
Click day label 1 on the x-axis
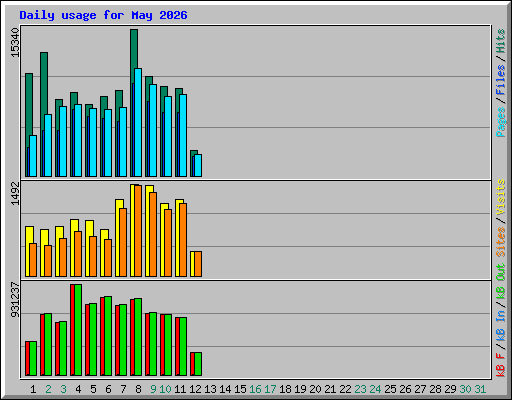[33, 389]
